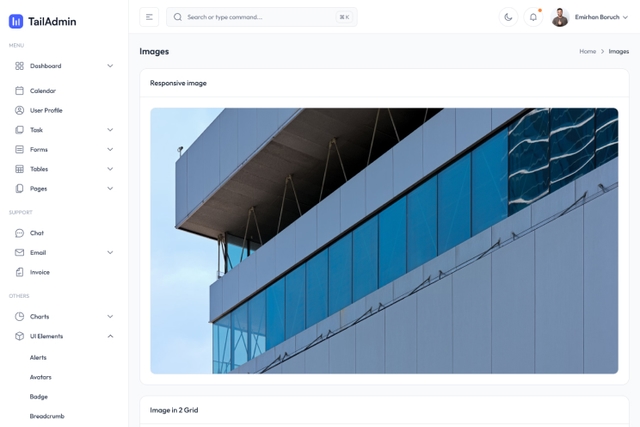Expand the Tables submenu chevron

tap(110, 169)
